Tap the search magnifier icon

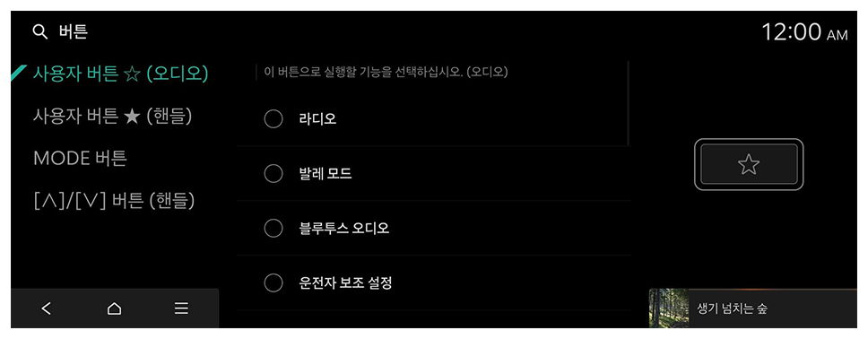tap(39, 32)
